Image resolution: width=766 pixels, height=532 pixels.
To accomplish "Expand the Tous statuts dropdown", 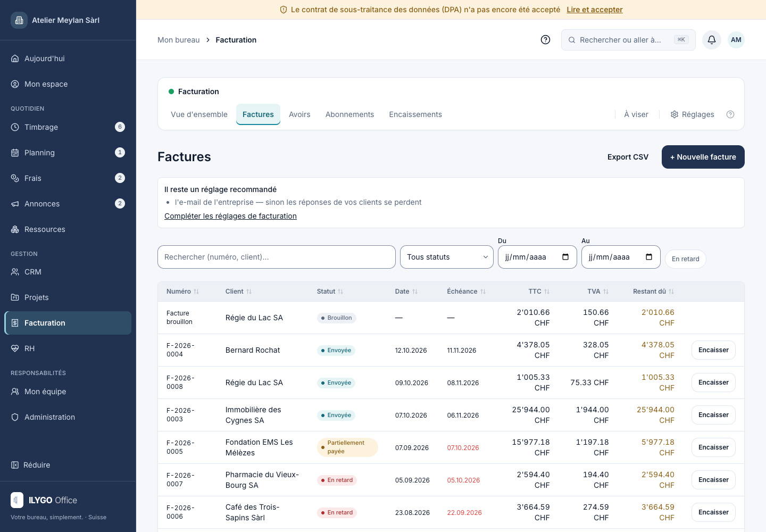I will (447, 257).
